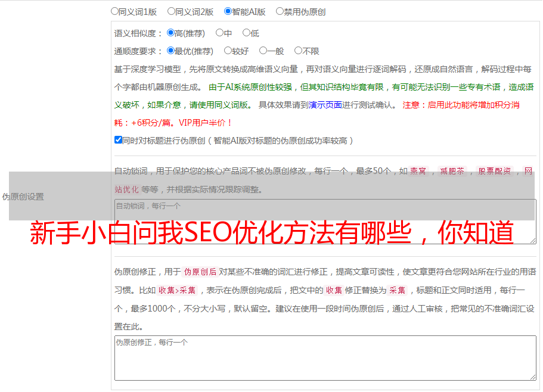Click the 通顺度要求 label
Image resolution: width=543 pixels, height=392 pixels.
(138, 52)
